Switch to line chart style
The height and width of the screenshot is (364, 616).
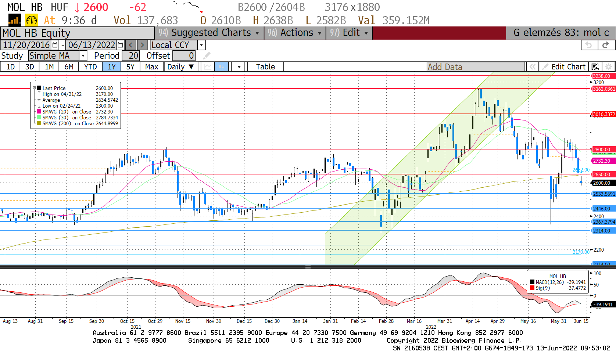[x=208, y=66]
